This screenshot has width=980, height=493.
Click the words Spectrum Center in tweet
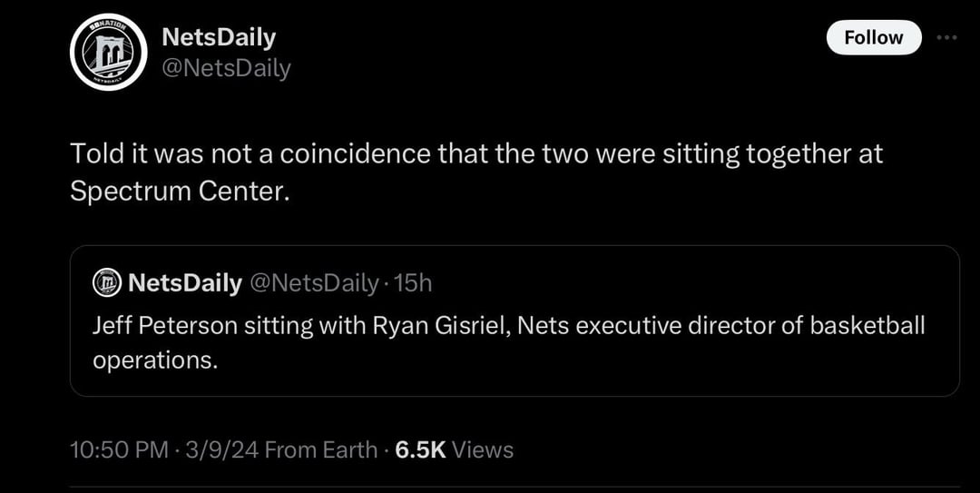pos(177,193)
